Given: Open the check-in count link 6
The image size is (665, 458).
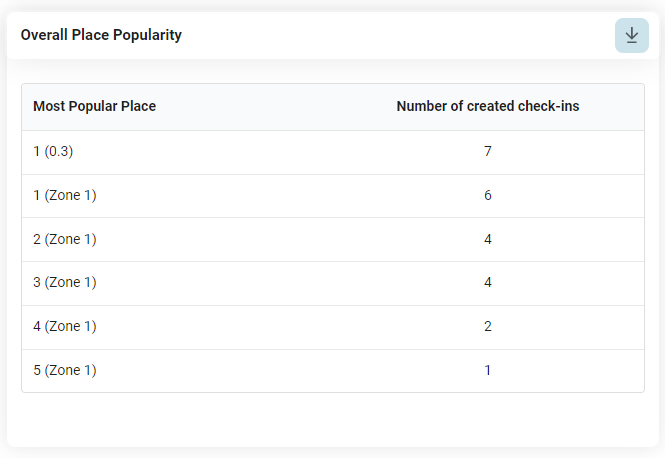Looking at the screenshot, I should pos(488,196).
